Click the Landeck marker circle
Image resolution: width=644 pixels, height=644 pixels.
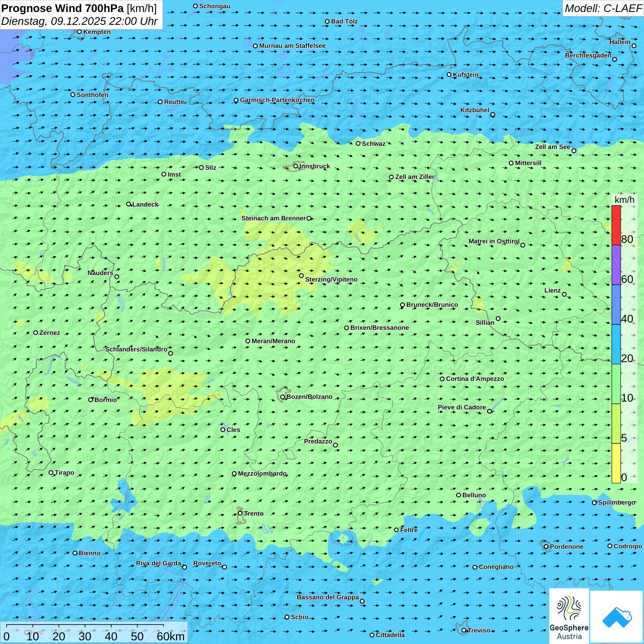point(129,204)
